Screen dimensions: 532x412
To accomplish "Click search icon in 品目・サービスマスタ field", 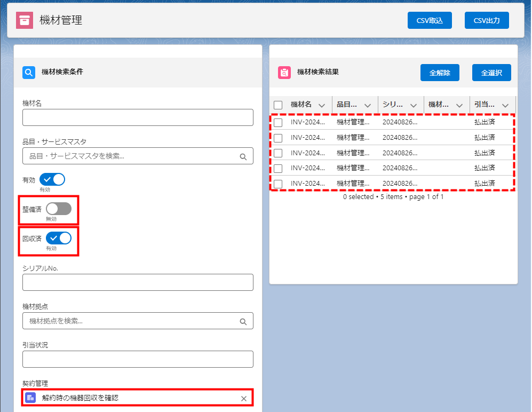I will coord(243,156).
